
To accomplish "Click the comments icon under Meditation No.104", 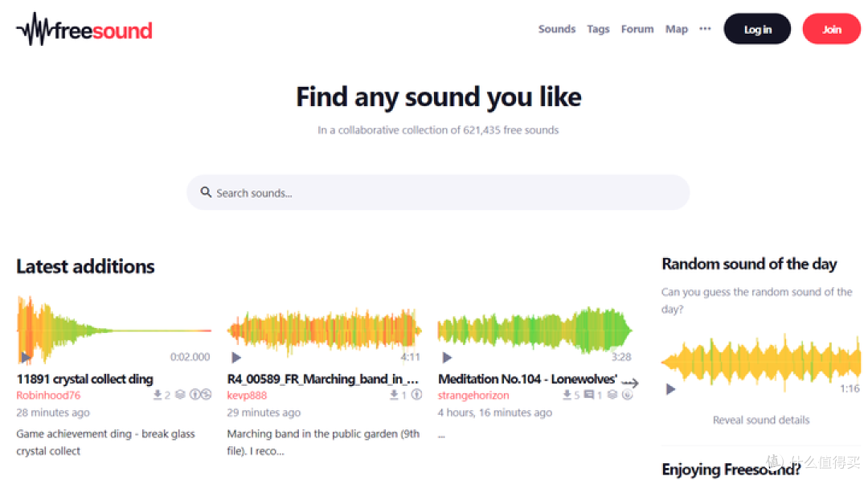I will click(589, 395).
